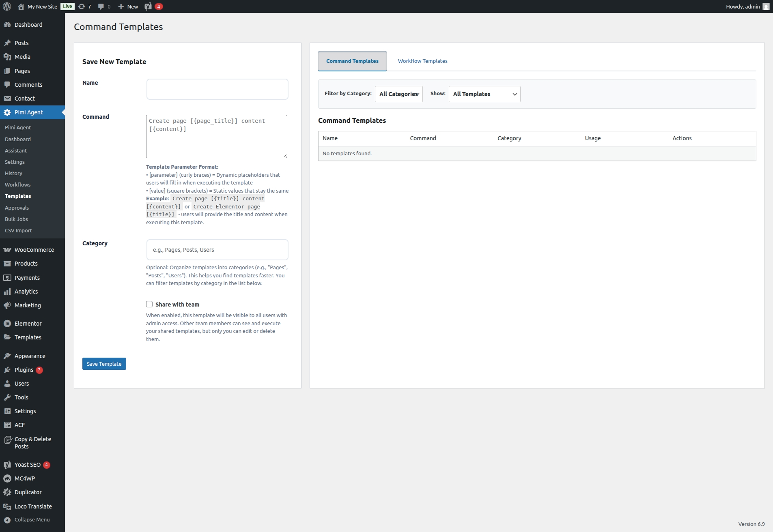Open the Loco Translate sidebar icon
The width and height of the screenshot is (773, 532).
7,506
